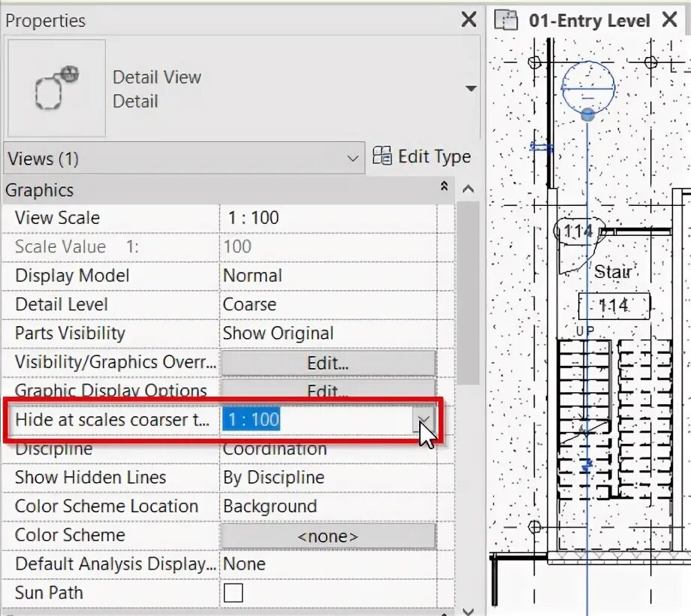Select the Detail Level value Coarse
Image resolution: width=691 pixels, height=616 pixels.
328,304
